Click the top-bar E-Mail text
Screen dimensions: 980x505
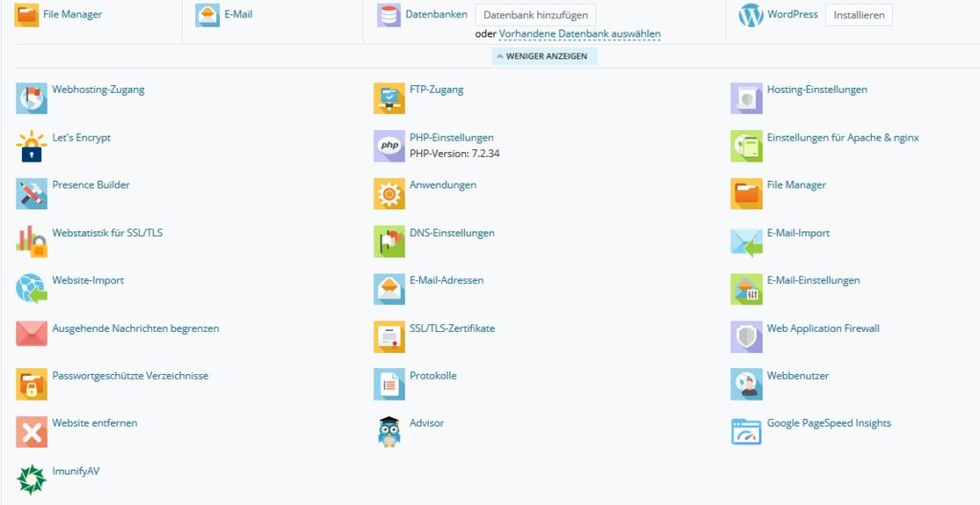(238, 13)
